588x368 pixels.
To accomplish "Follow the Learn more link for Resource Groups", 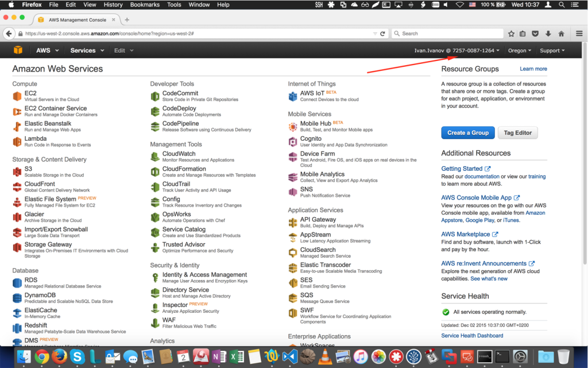I will [x=533, y=69].
